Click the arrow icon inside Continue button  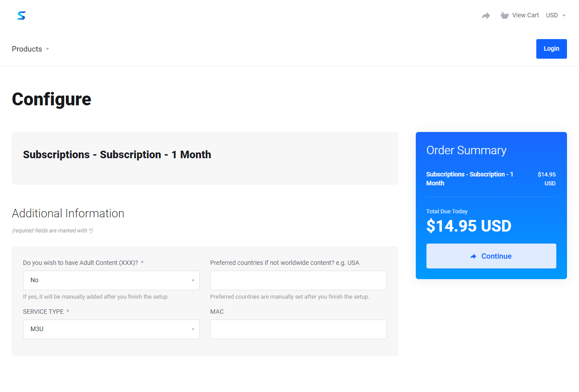click(x=473, y=256)
